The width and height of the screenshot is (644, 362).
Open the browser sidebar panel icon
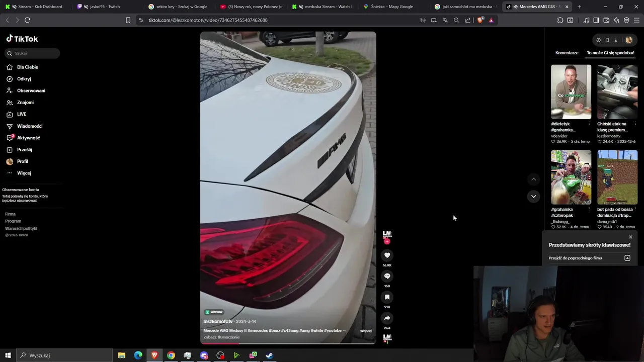pyautogui.click(x=596, y=20)
